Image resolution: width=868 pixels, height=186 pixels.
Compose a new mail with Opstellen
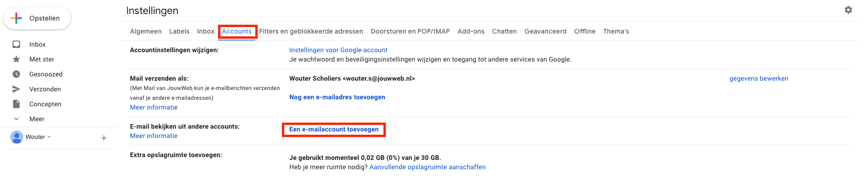(x=37, y=18)
